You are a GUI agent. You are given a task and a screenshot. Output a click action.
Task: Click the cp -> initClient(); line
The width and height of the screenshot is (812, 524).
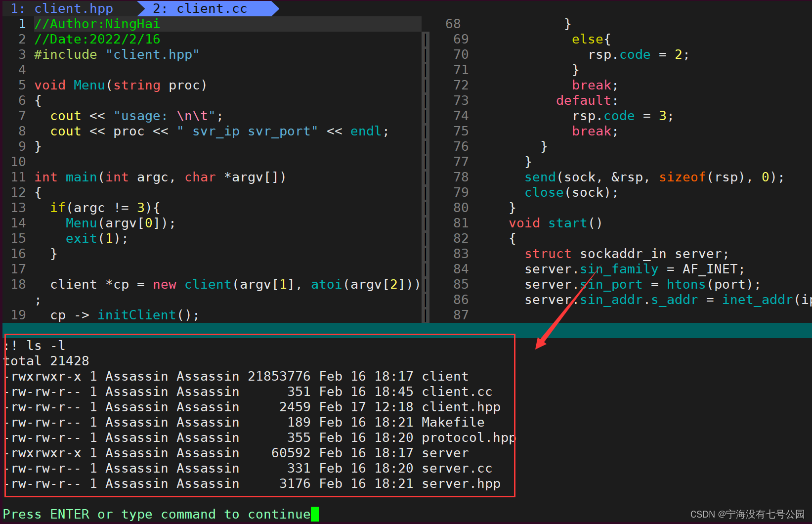click(125, 315)
